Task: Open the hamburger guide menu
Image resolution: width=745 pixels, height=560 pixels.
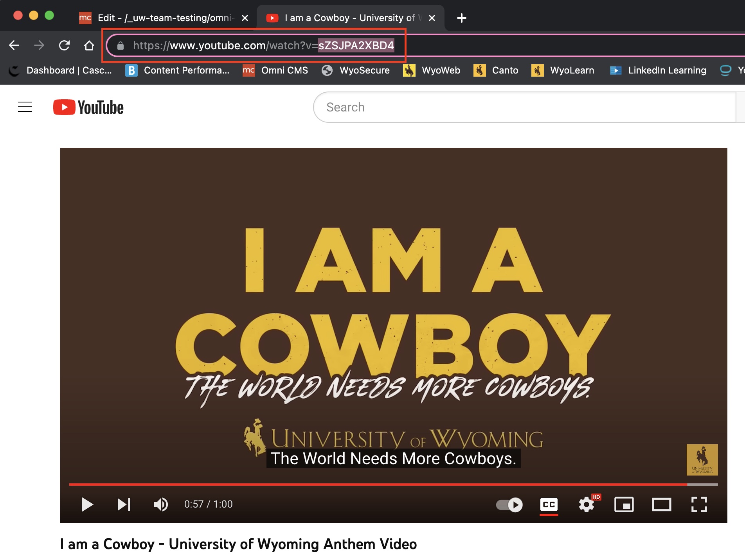Action: pyautogui.click(x=25, y=107)
